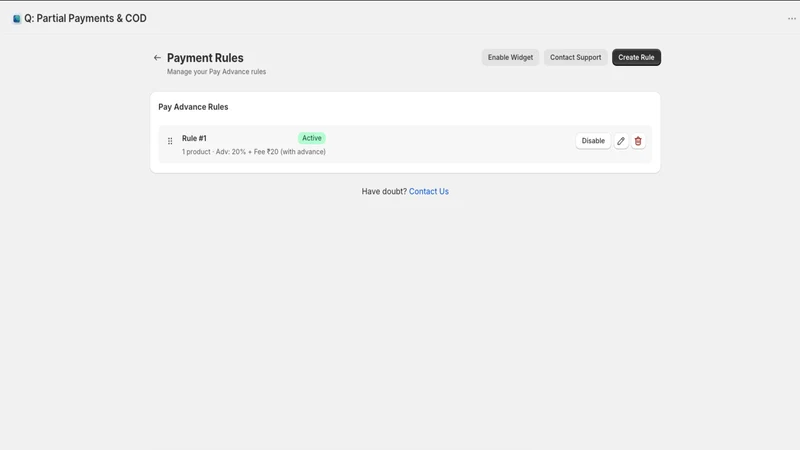
Task: Select the Rule #1 title text
Action: click(194, 138)
